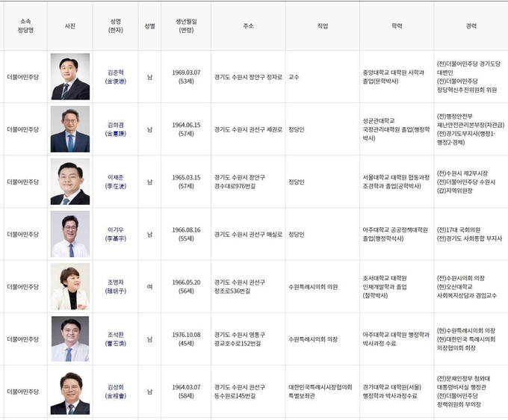Open candidate link 이재준
This screenshot has width=508, height=420.
pyautogui.click(x=115, y=182)
